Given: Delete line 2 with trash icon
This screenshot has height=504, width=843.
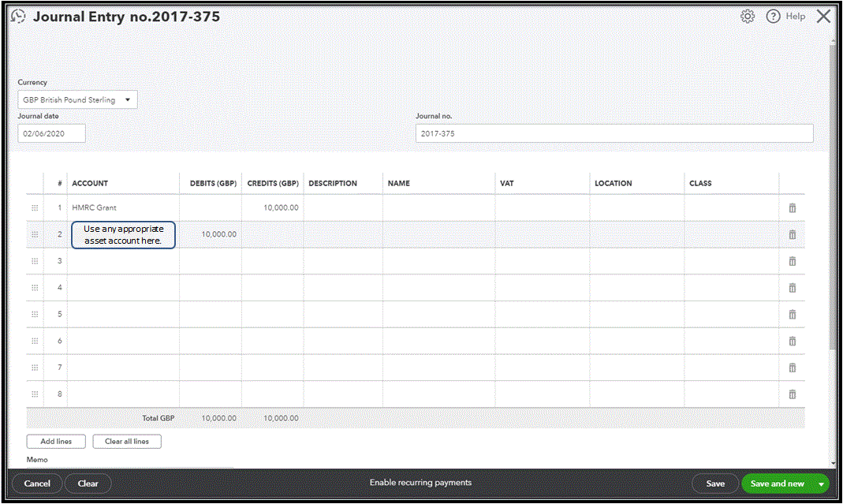Looking at the screenshot, I should coord(792,234).
